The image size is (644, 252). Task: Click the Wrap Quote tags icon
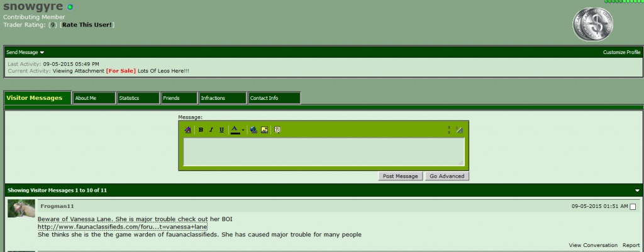click(x=277, y=130)
